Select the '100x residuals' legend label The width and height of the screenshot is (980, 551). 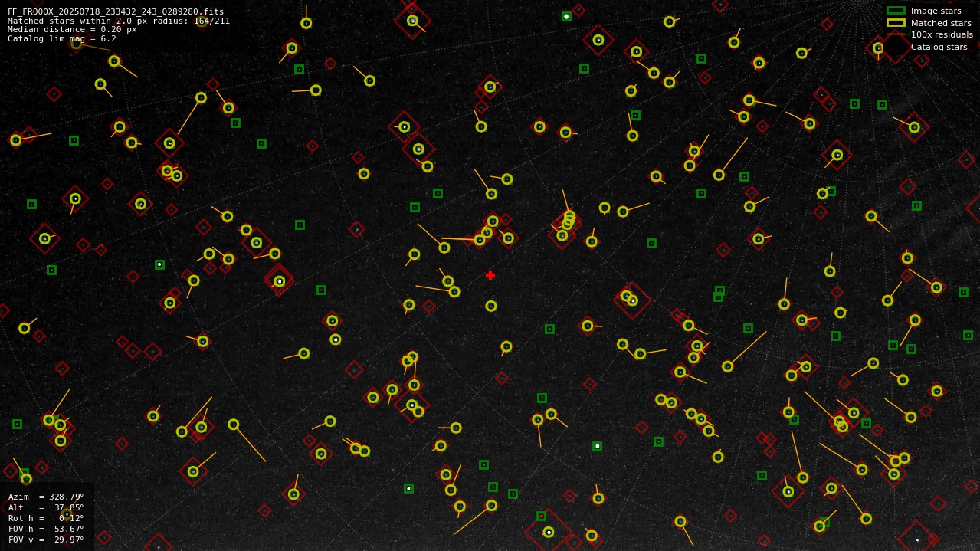click(942, 34)
